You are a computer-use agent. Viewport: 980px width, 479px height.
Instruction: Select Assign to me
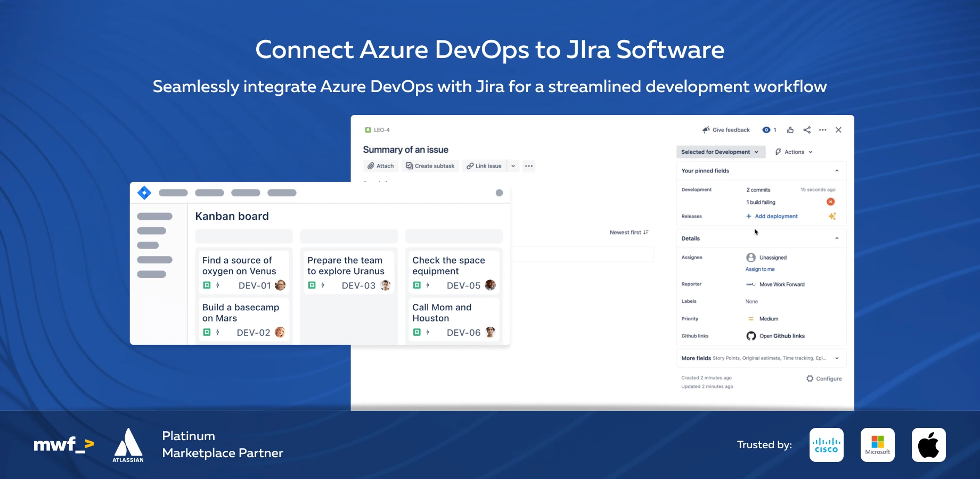click(x=760, y=269)
